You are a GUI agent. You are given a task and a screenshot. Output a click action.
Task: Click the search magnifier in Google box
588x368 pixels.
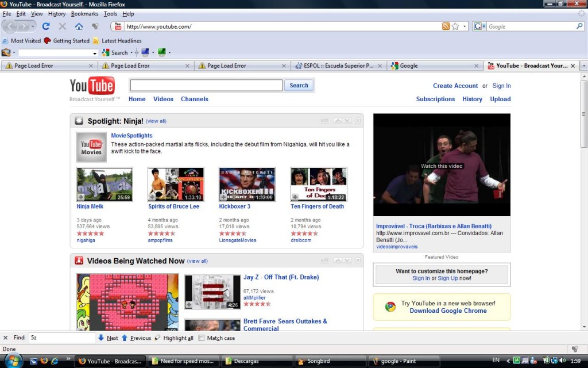pyautogui.click(x=579, y=26)
